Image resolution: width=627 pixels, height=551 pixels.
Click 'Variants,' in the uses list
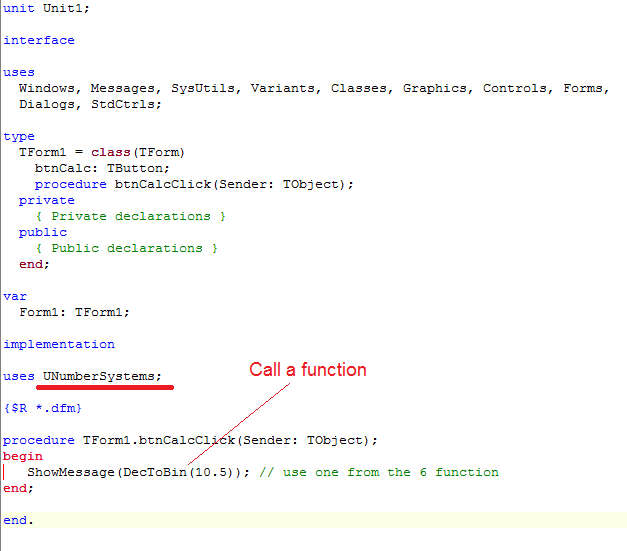coord(286,88)
